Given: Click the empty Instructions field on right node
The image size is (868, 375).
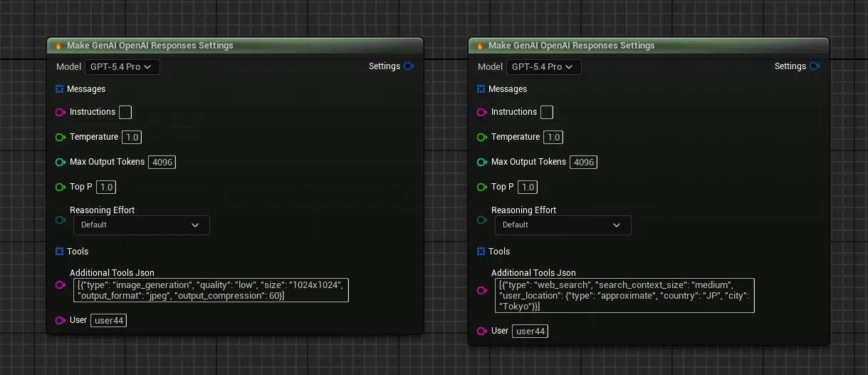Looking at the screenshot, I should 547,112.
